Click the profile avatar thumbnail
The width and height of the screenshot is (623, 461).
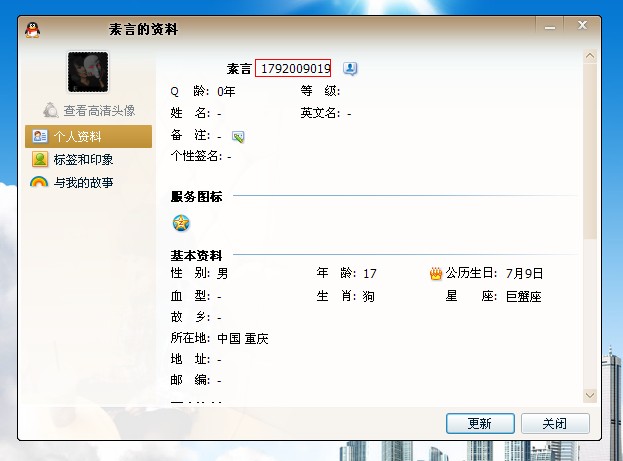pos(88,72)
